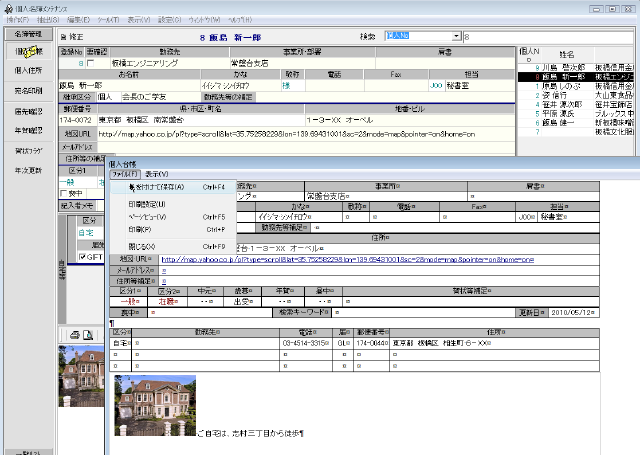Viewport: 640px width, 455px height.
Task: Select list row 7 in the name list
Action: click(x=576, y=132)
